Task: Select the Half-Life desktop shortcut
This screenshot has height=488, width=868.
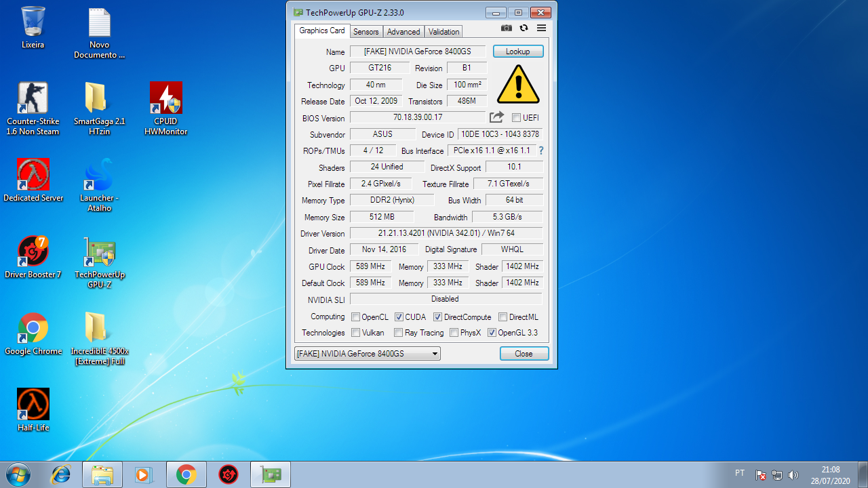Action: point(33,410)
